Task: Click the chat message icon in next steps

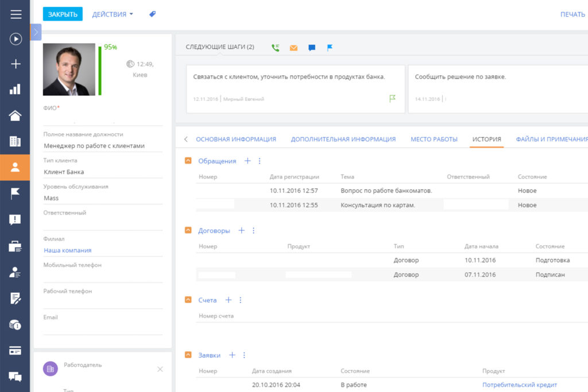Action: pyautogui.click(x=312, y=48)
